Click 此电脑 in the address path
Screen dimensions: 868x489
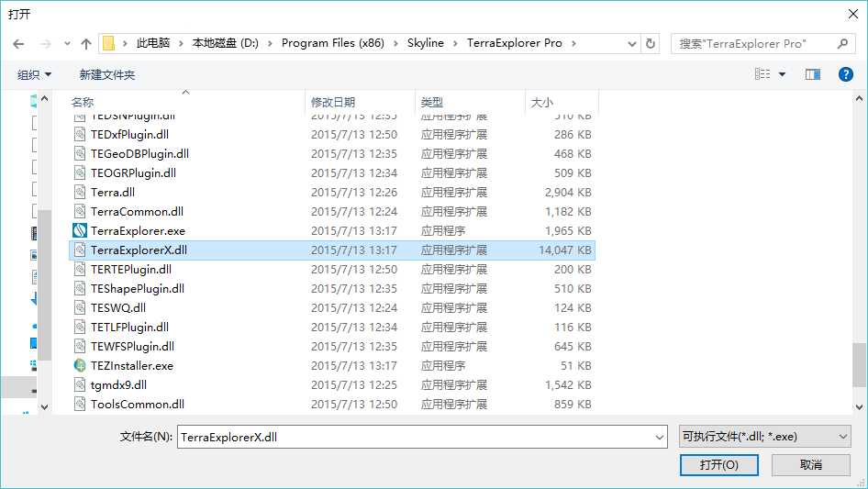[x=153, y=43]
